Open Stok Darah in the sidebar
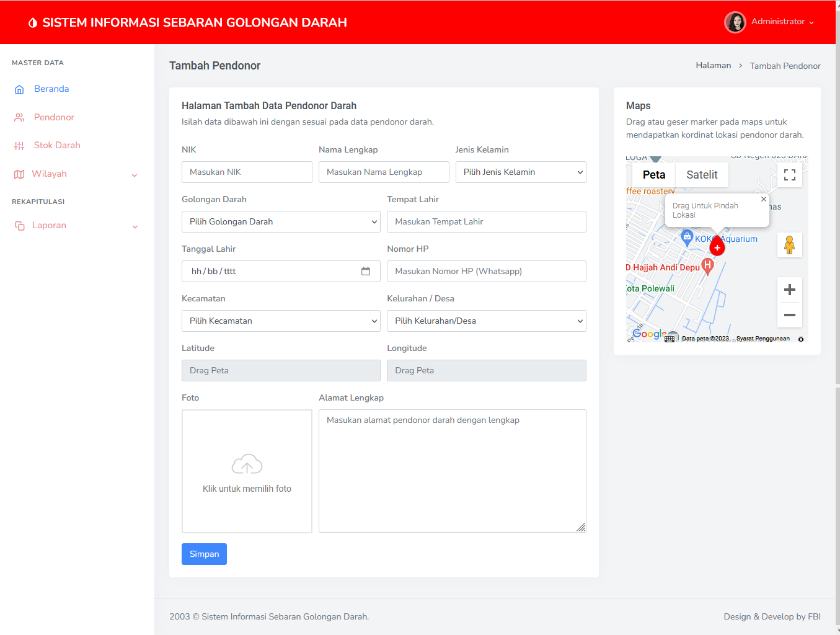840x635 pixels. pyautogui.click(x=57, y=145)
